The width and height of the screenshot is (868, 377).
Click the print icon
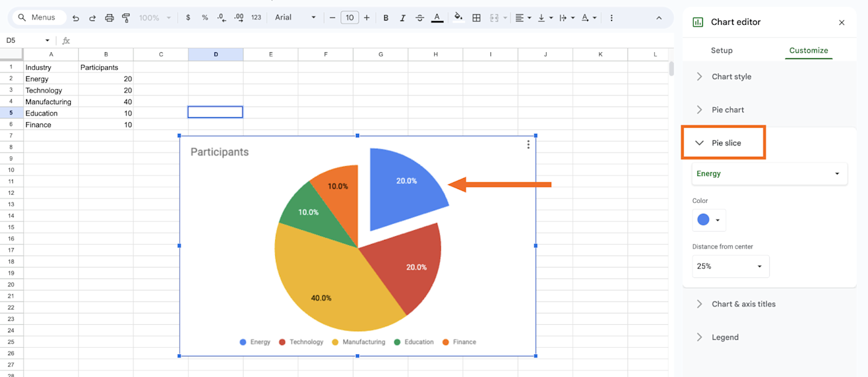tap(110, 18)
